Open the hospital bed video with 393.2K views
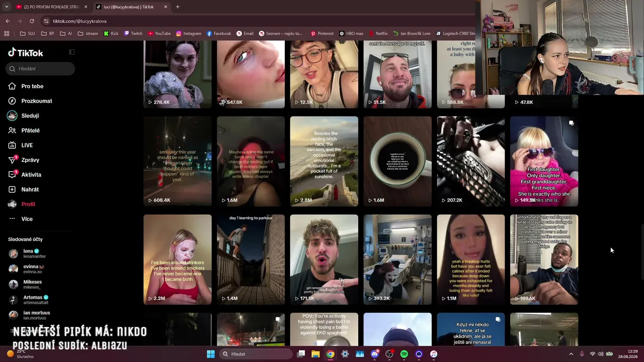This screenshot has width=644, height=362. click(x=397, y=259)
